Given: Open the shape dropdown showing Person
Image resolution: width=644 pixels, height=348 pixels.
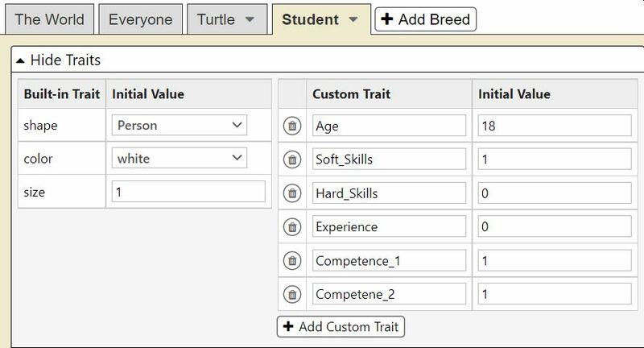Looking at the screenshot, I should point(179,125).
